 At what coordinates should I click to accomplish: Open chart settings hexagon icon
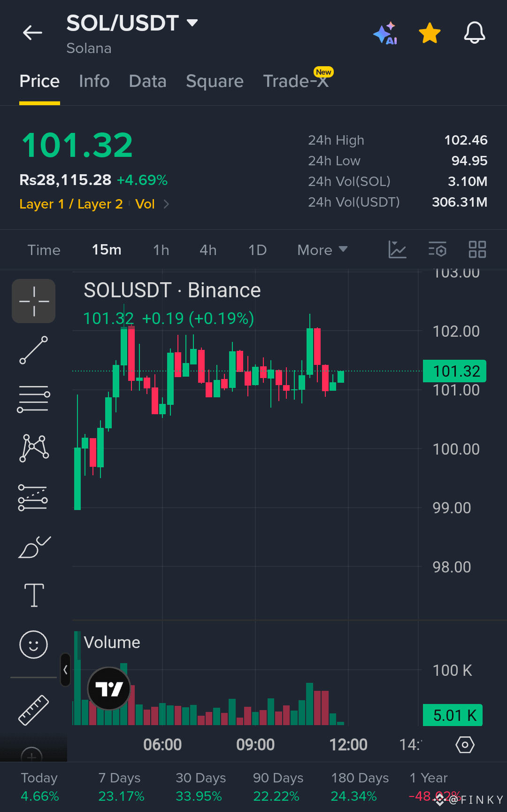pyautogui.click(x=465, y=745)
